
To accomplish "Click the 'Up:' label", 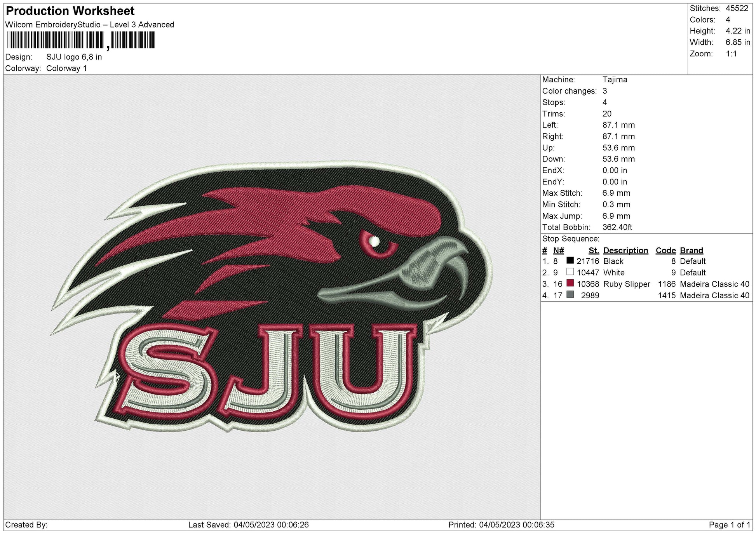I will click(x=548, y=148).
